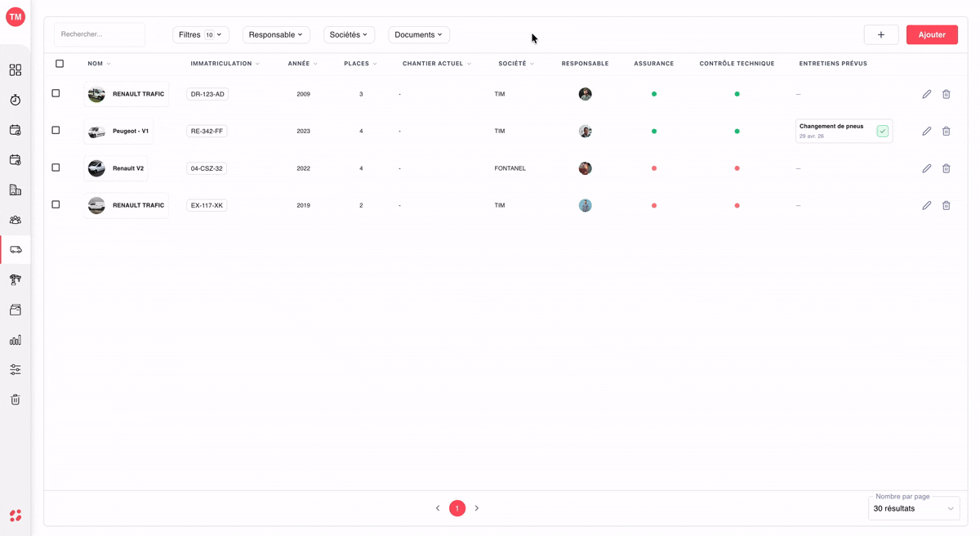Click the FONTANEL company cell
The image size is (980, 536).
pyautogui.click(x=510, y=168)
